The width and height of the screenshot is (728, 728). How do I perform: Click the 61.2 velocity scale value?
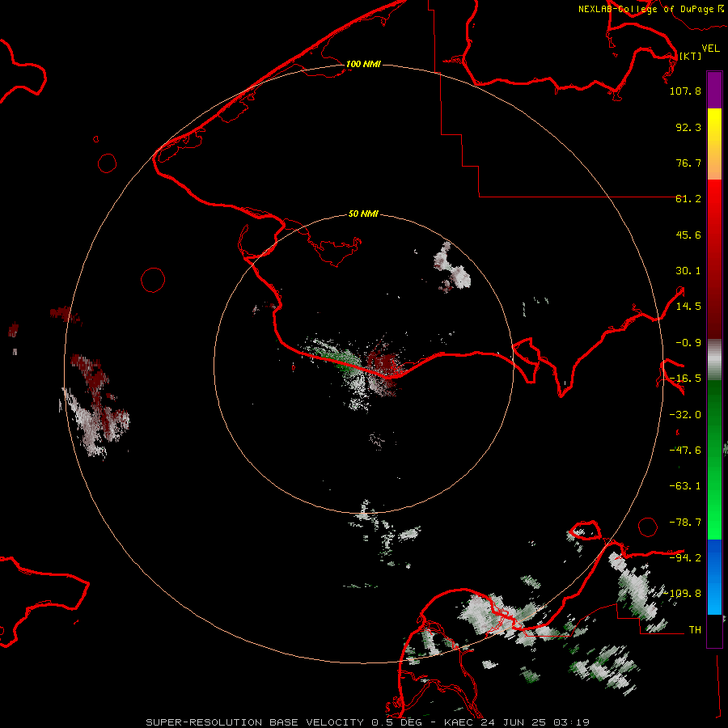click(x=688, y=199)
